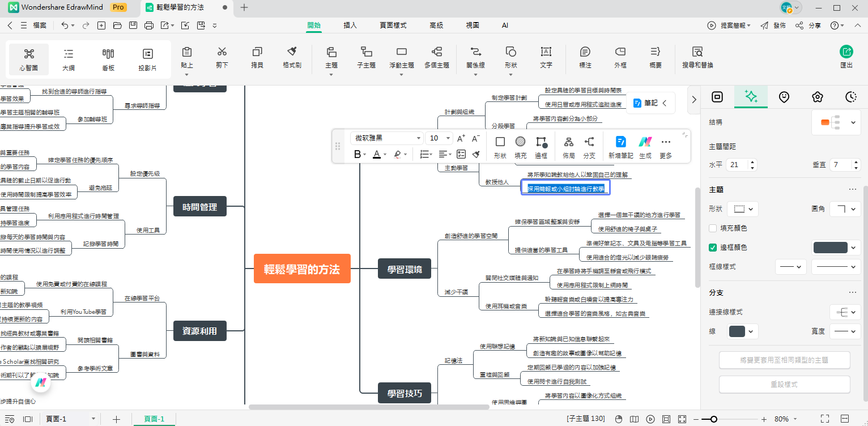This screenshot has width=868, height=426.
Task: Open the AI ribbon tab
Action: click(x=504, y=25)
